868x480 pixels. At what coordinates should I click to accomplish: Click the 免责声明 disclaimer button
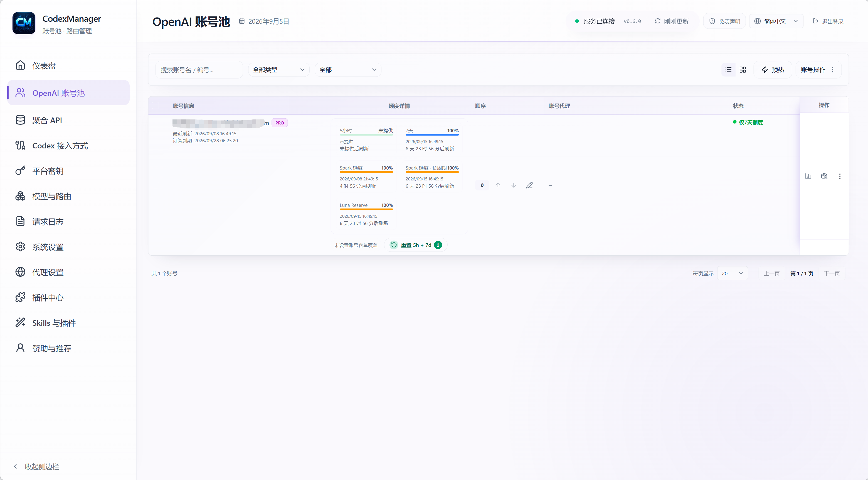[724, 21]
